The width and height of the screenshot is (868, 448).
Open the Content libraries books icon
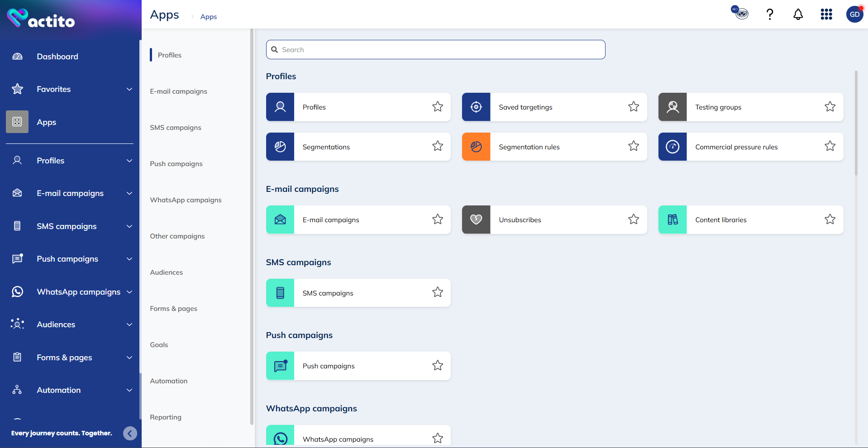point(672,220)
